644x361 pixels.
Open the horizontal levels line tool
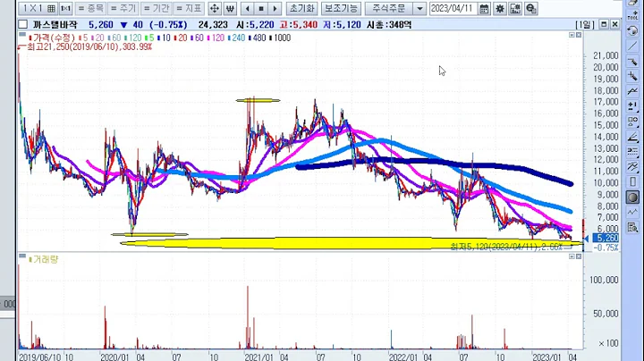(632, 152)
